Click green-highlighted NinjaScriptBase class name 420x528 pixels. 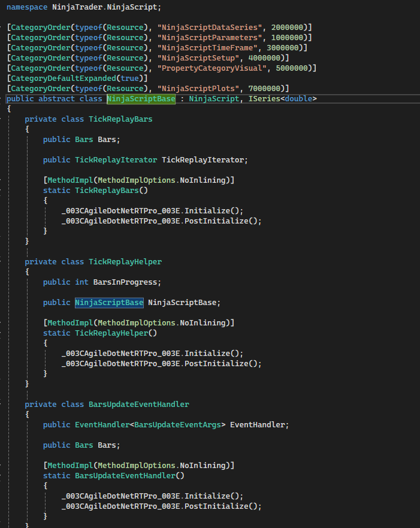click(141, 99)
